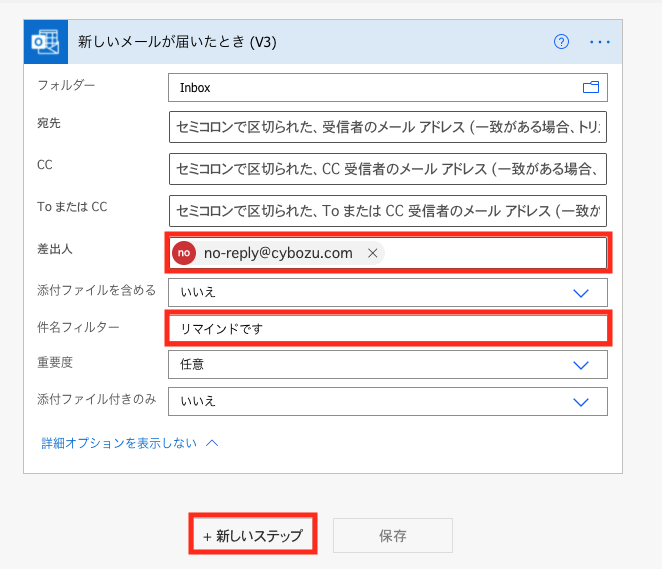The height and width of the screenshot is (569, 662).
Task: Click the 添付ファイルを含める label
Action: pyautogui.click(x=96, y=290)
